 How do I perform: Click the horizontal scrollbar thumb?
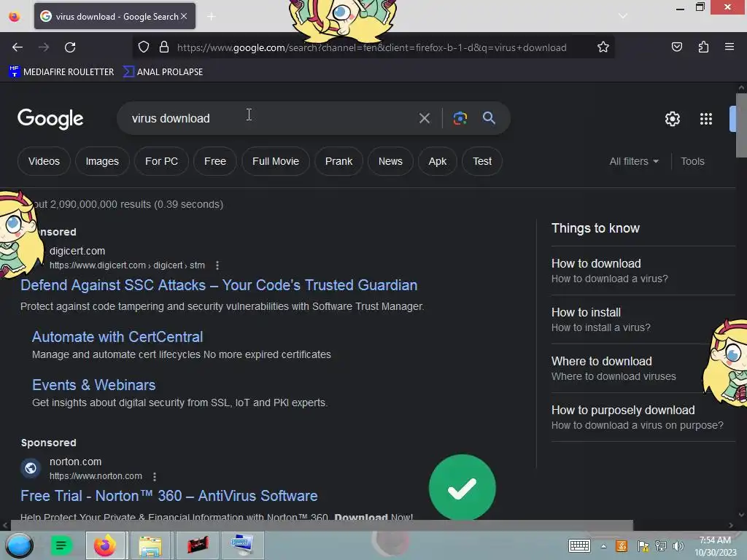322,525
